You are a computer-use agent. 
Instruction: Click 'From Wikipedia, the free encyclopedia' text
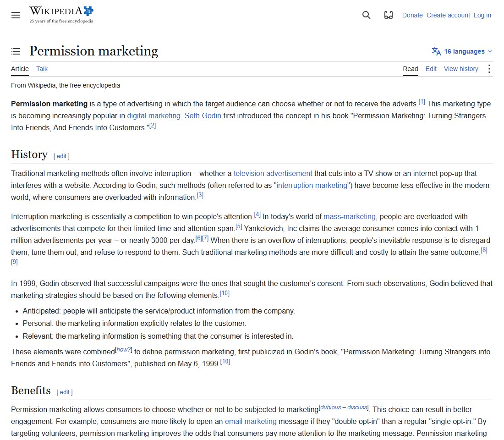66,86
